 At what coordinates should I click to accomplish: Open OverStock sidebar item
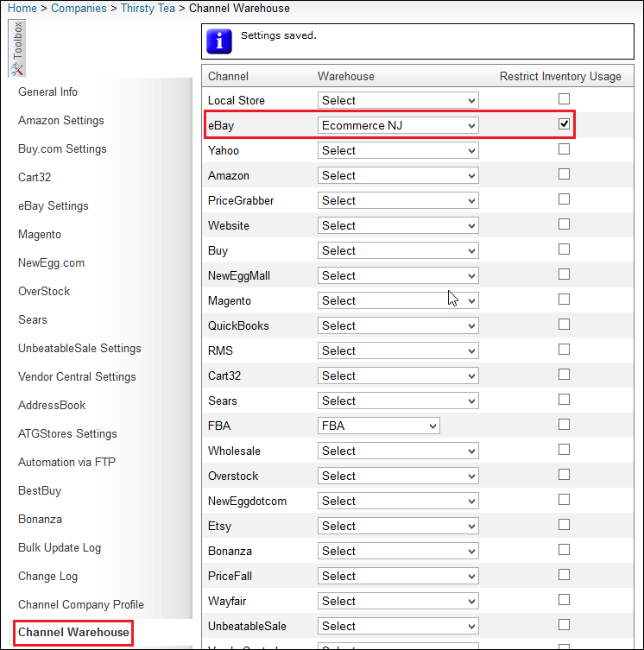pos(44,291)
